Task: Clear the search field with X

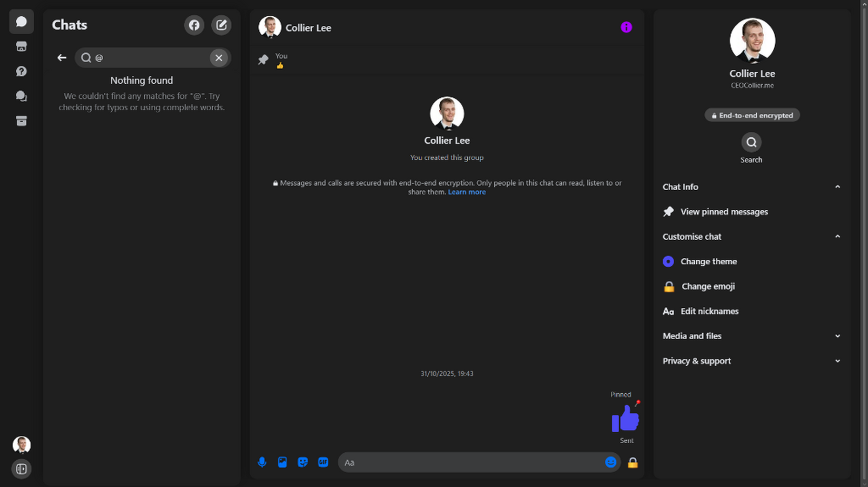Action: (x=219, y=58)
